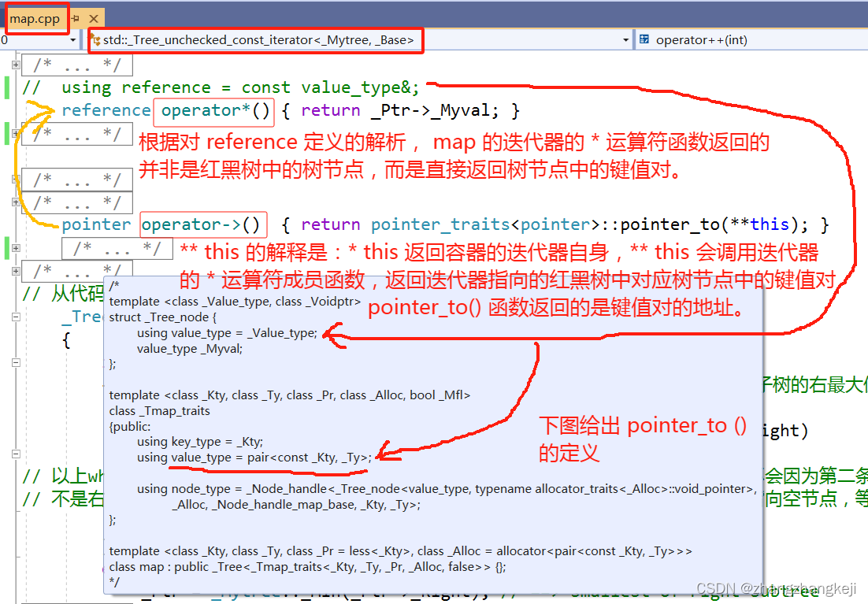Click "using value_type = pair<const _Kty, _Ty>;" line
Screen dimensions: 868x604
(254, 458)
